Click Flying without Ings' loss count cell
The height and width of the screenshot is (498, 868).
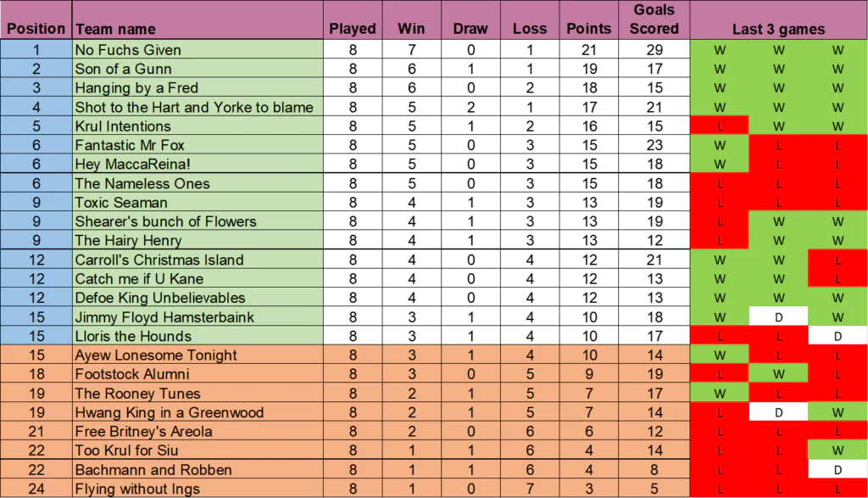click(x=530, y=489)
